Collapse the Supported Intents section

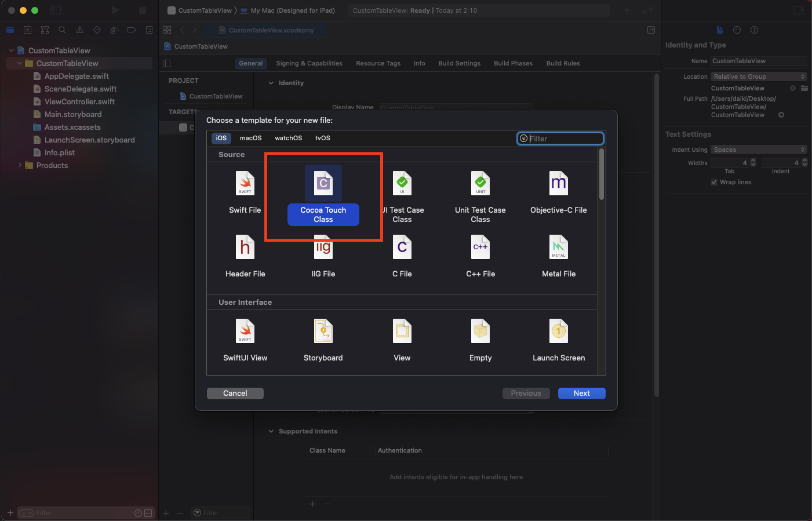(271, 431)
